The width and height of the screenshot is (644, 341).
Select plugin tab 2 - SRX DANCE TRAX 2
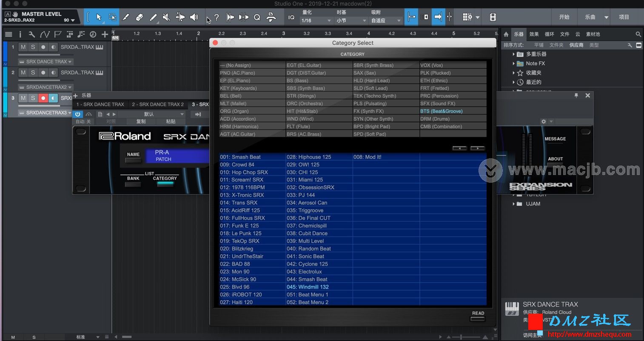pos(158,104)
